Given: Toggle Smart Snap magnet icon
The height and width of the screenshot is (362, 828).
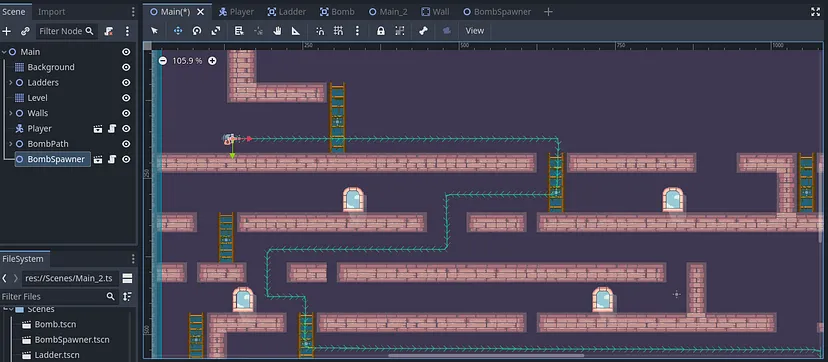Looking at the screenshot, I should coord(319,31).
